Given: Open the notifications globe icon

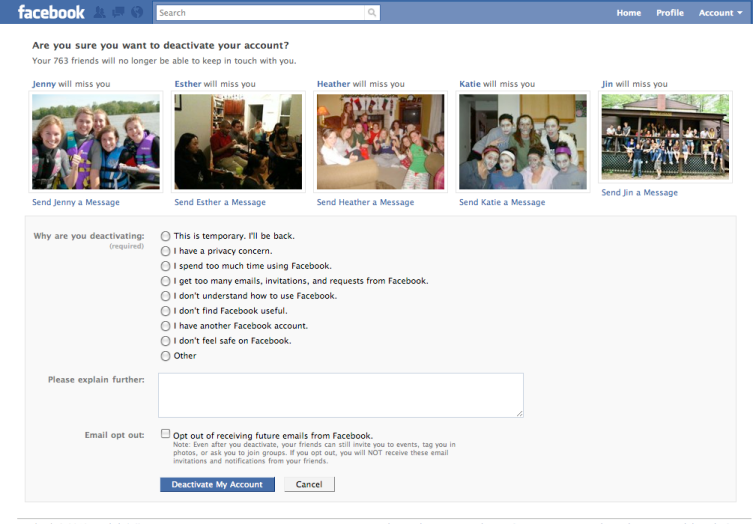Looking at the screenshot, I should (x=136, y=13).
